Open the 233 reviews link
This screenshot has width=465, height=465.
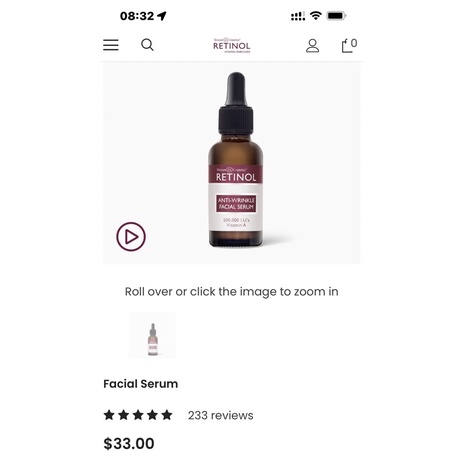click(221, 415)
